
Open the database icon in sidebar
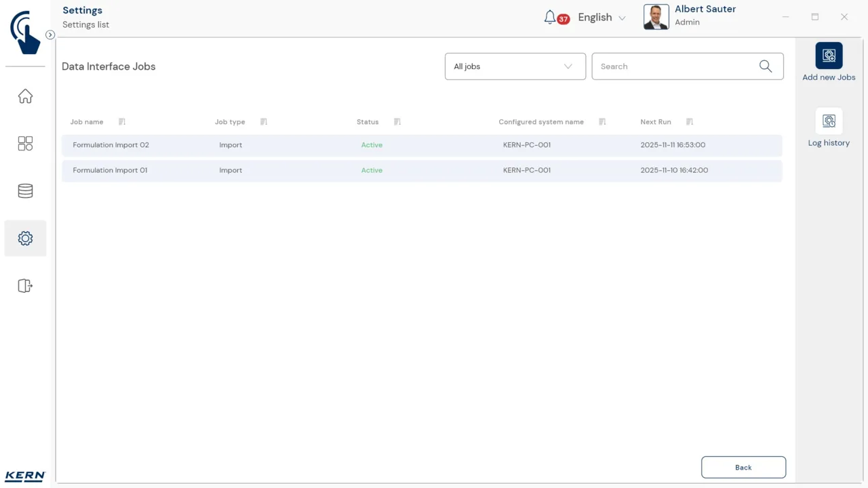(x=25, y=191)
